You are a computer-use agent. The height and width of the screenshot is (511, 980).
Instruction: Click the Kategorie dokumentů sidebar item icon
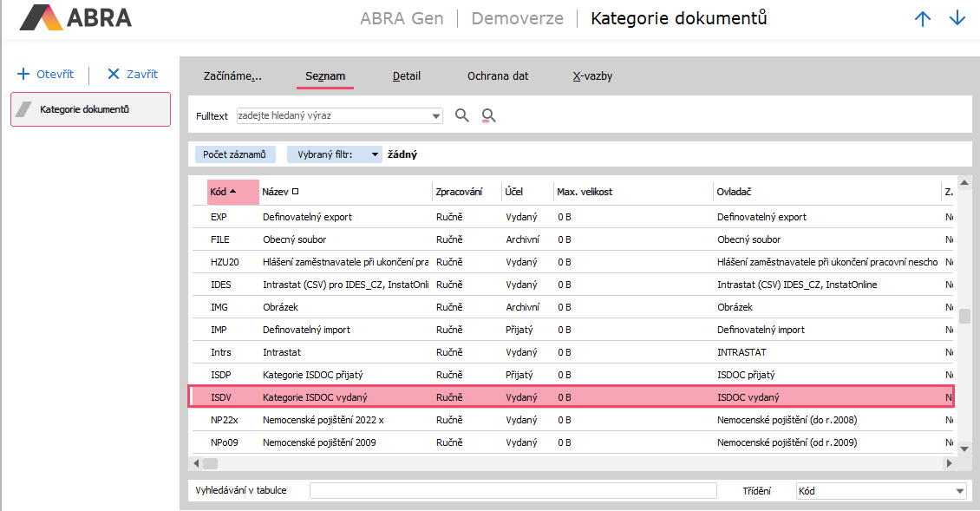click(x=23, y=109)
